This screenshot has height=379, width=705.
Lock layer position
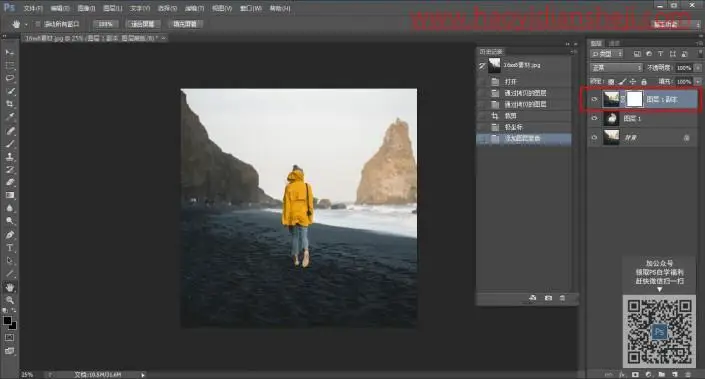[633, 81]
